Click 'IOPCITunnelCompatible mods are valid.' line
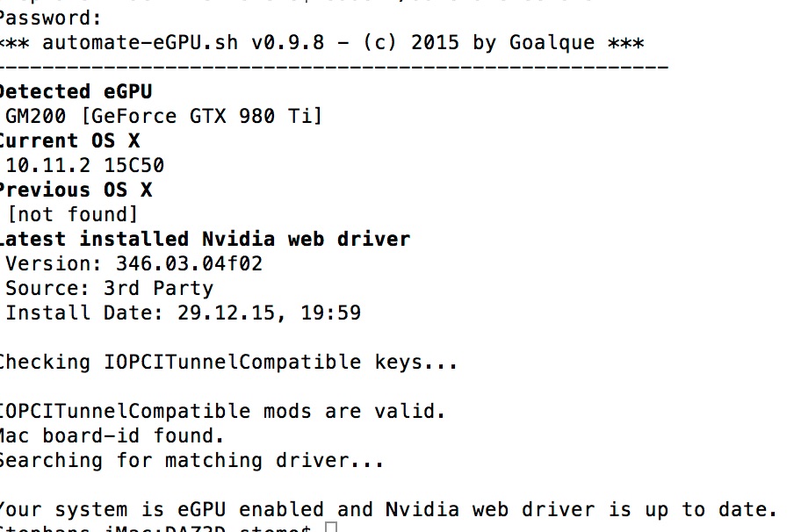 [x=222, y=411]
